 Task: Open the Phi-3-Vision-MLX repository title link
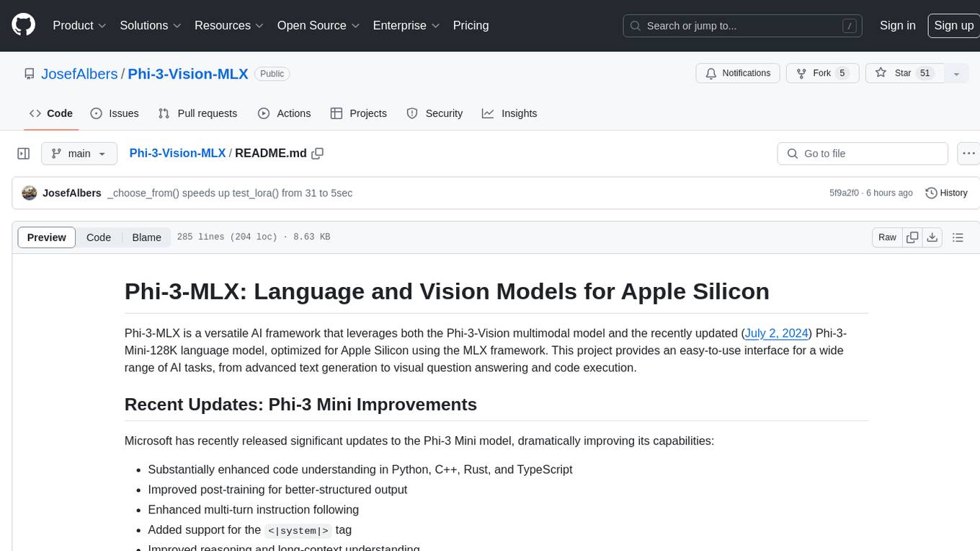click(188, 74)
